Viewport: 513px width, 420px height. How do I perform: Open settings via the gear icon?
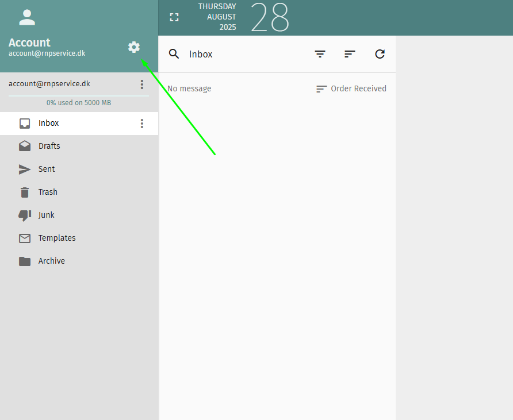click(x=134, y=47)
